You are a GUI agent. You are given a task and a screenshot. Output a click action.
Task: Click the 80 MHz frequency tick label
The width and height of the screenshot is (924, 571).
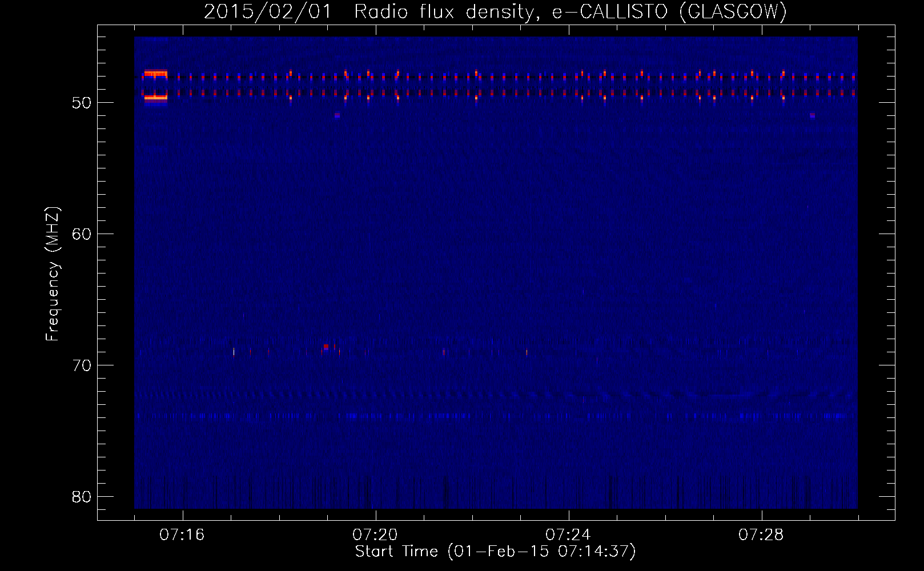coord(82,497)
